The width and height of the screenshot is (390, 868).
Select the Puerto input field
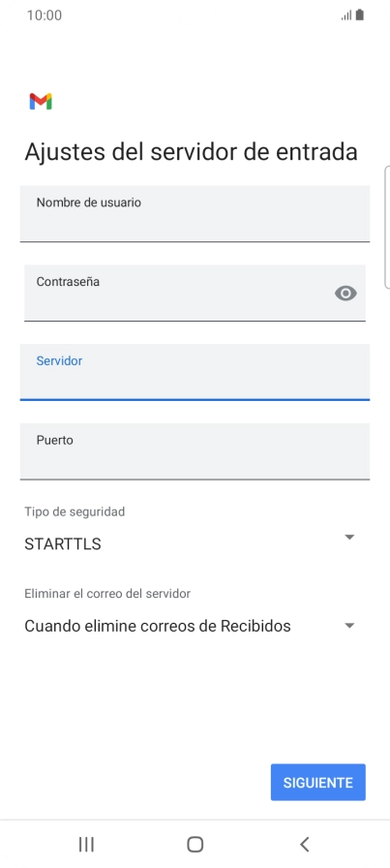(x=195, y=451)
